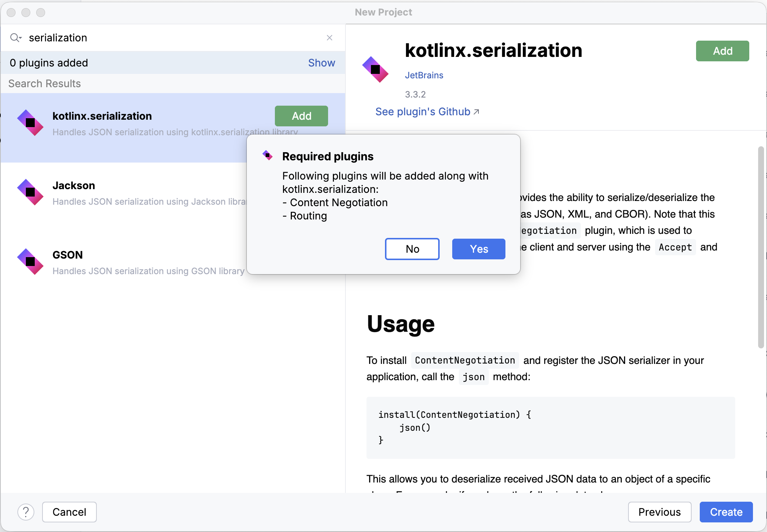This screenshot has width=767, height=532.
Task: Click the ContentNegotiation inline code text
Action: tap(465, 360)
